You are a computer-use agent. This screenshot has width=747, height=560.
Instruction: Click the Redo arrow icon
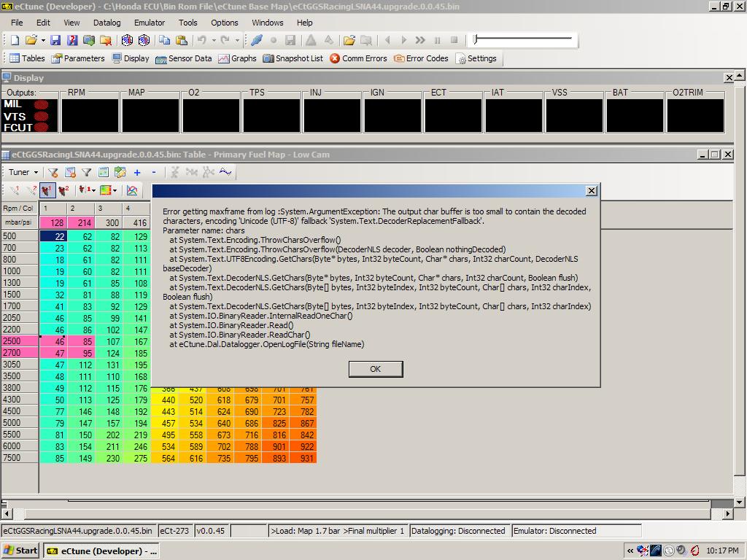[225, 41]
